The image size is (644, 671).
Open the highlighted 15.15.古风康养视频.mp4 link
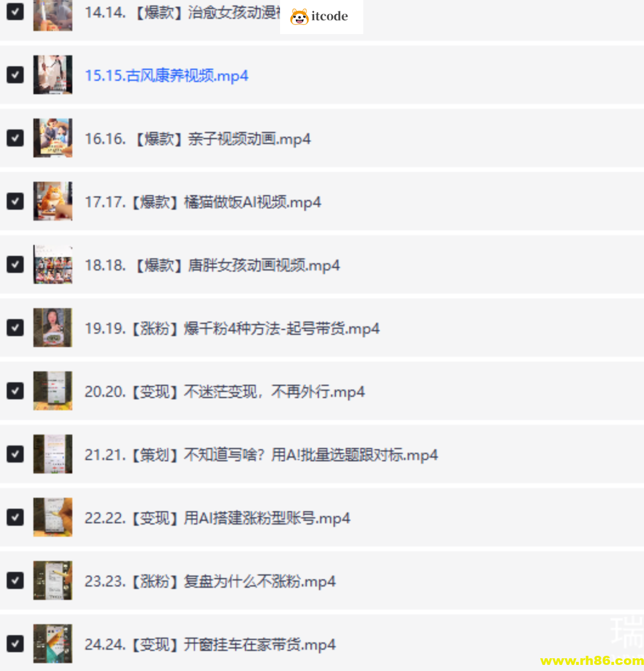click(166, 76)
